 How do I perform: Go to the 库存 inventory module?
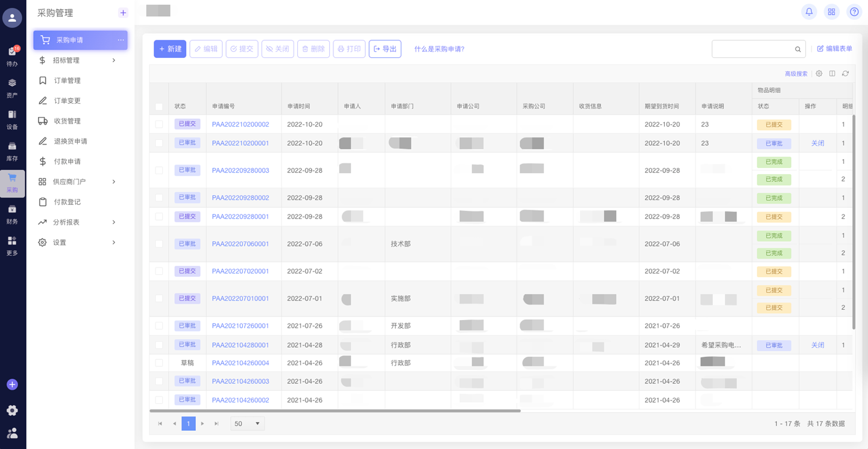click(12, 151)
